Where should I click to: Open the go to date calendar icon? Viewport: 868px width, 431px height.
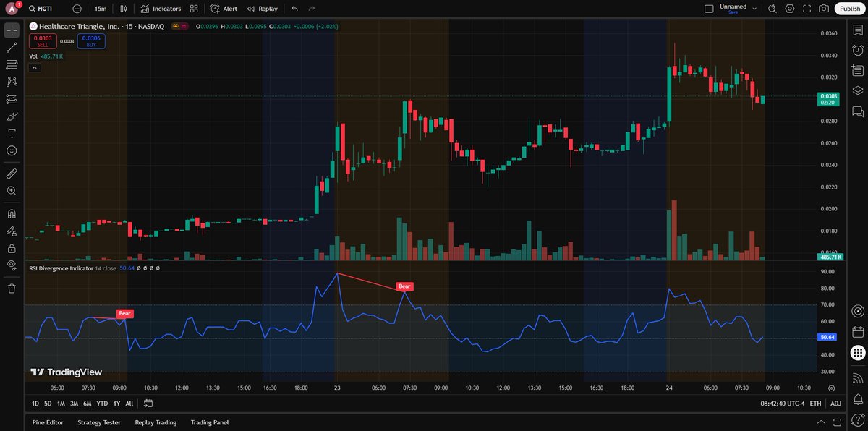(148, 404)
